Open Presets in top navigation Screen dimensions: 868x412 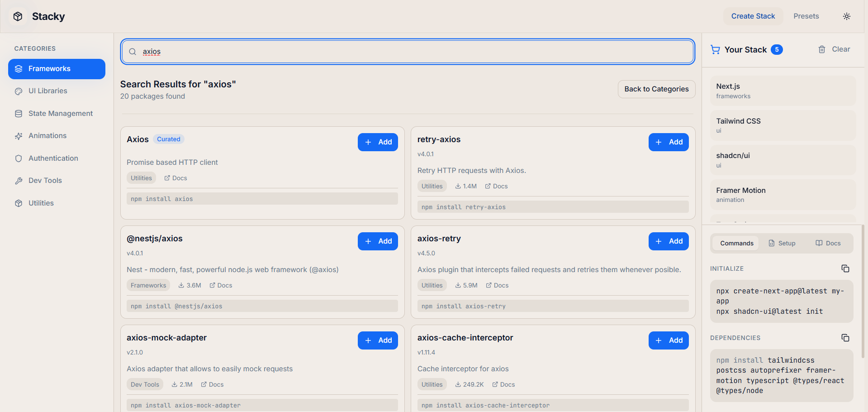[806, 16]
